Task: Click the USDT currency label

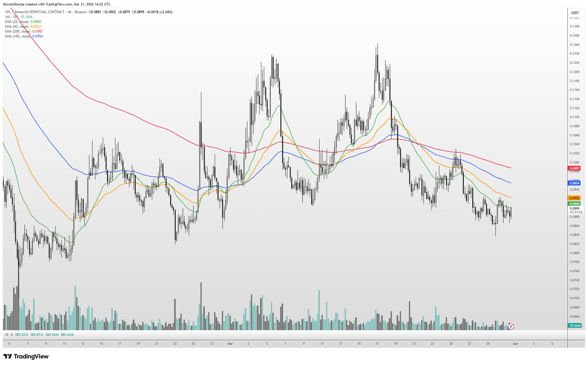Action: click(x=575, y=13)
